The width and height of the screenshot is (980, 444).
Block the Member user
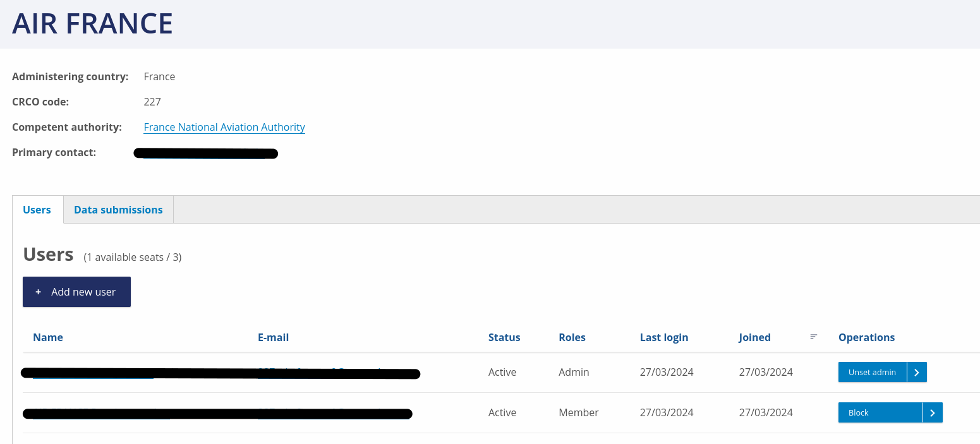click(880, 412)
